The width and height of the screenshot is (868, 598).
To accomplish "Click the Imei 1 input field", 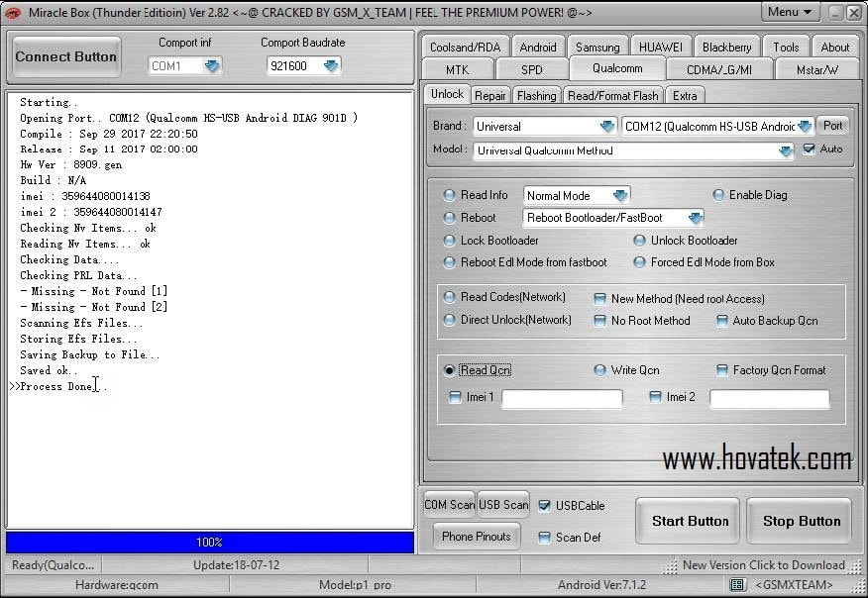I will (x=563, y=398).
